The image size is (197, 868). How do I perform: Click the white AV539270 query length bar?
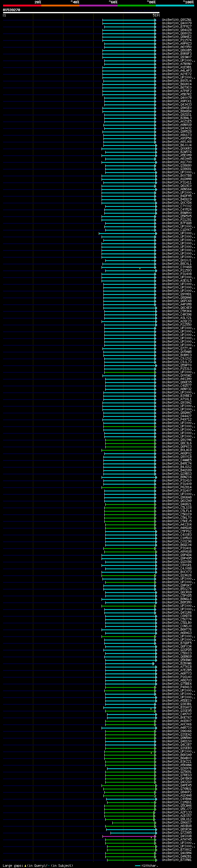point(81,12)
